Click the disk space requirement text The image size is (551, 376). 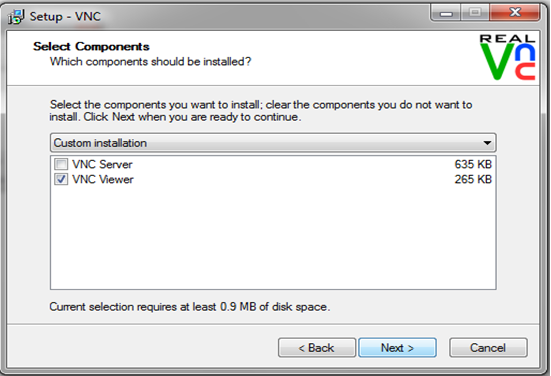(x=190, y=307)
